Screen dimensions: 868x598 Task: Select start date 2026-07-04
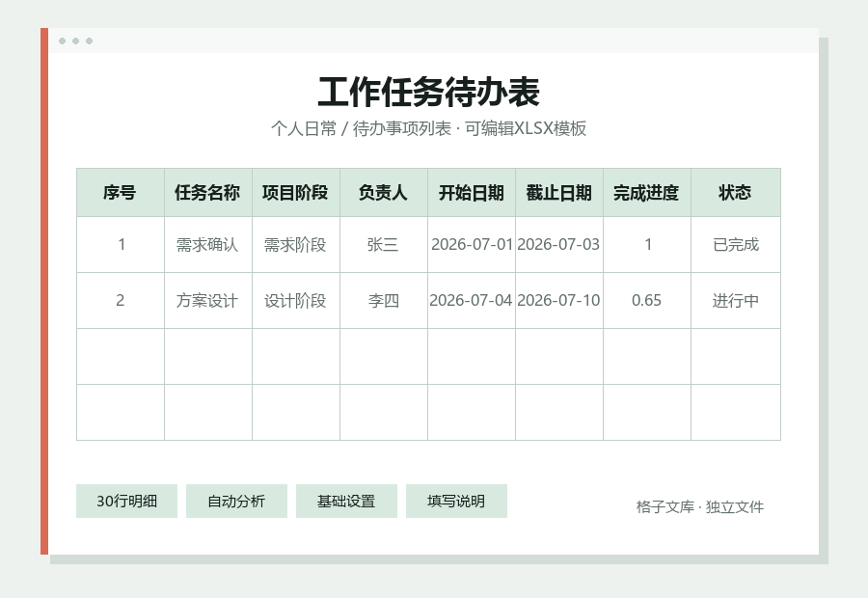(x=471, y=301)
